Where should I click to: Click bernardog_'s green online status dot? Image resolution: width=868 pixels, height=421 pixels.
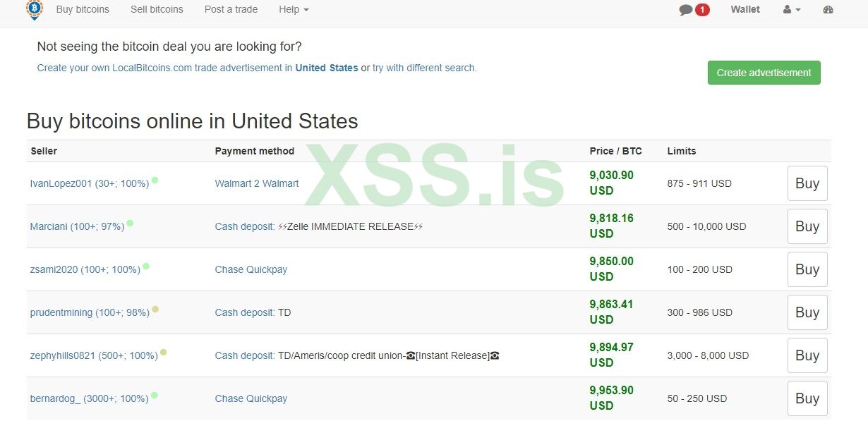(x=154, y=396)
